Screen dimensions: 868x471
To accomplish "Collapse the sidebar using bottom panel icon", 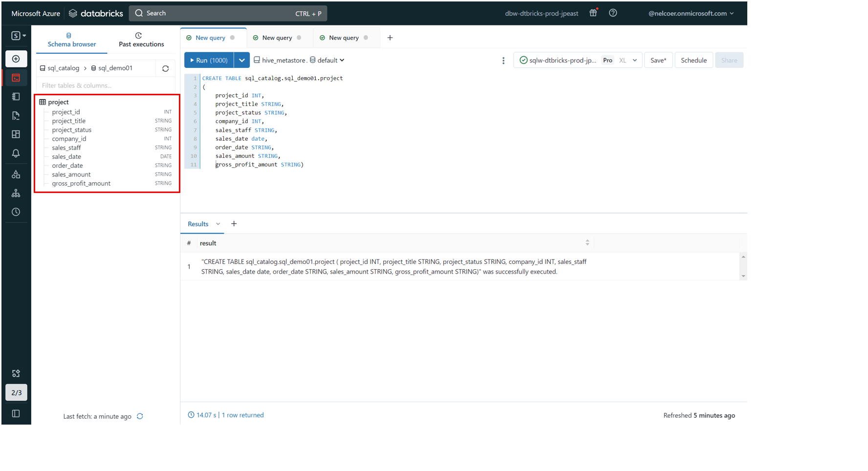I will coord(16,414).
